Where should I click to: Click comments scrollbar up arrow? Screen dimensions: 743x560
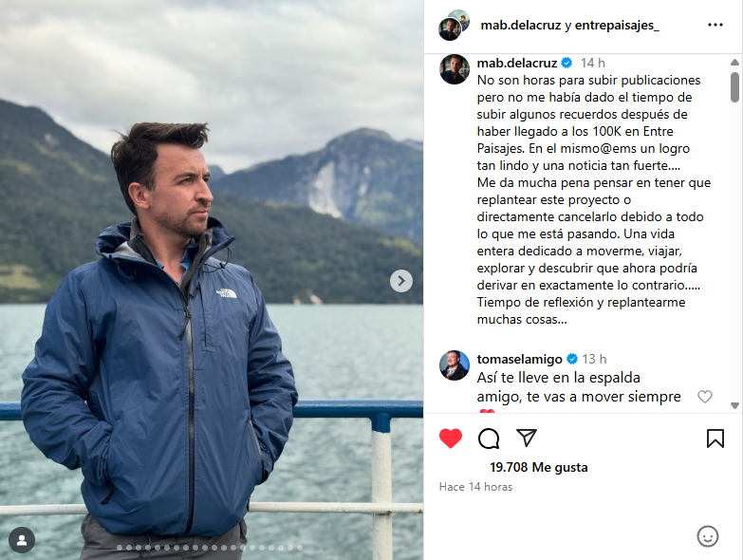point(734,62)
